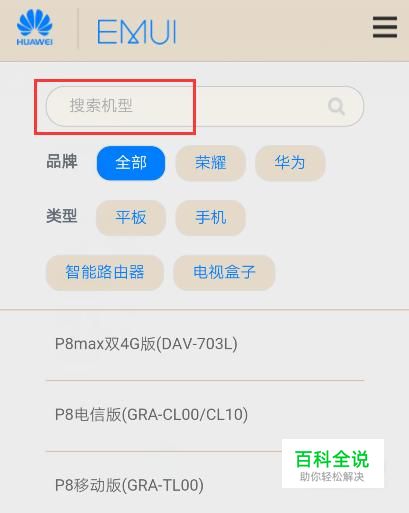Image resolution: width=409 pixels, height=513 pixels.
Task: Focus the 搜索机型 search field
Action: point(205,106)
